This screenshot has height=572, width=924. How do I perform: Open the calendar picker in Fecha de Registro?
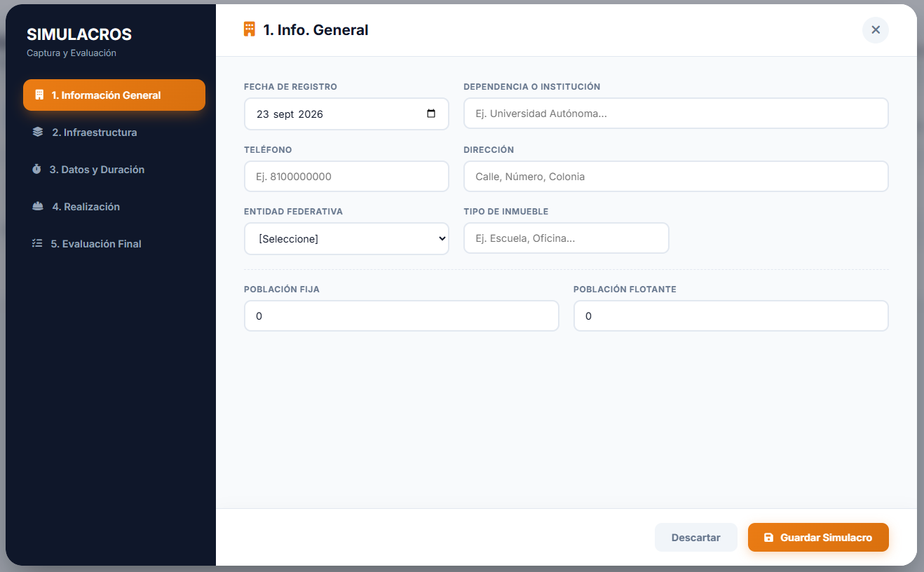point(431,114)
